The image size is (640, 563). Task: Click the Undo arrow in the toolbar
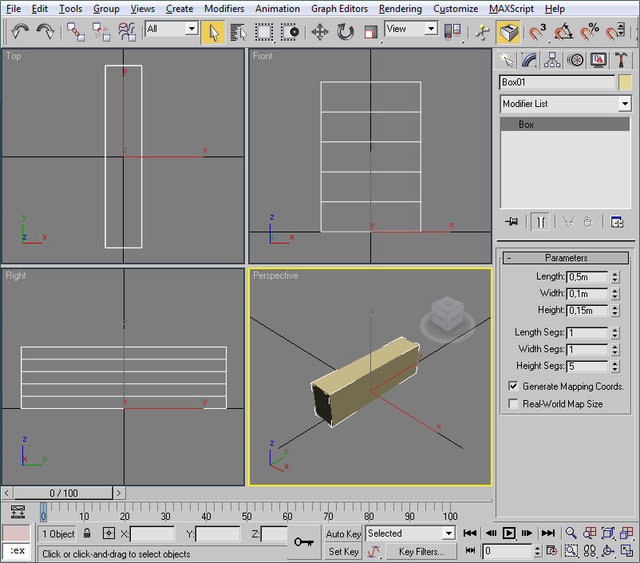click(20, 31)
